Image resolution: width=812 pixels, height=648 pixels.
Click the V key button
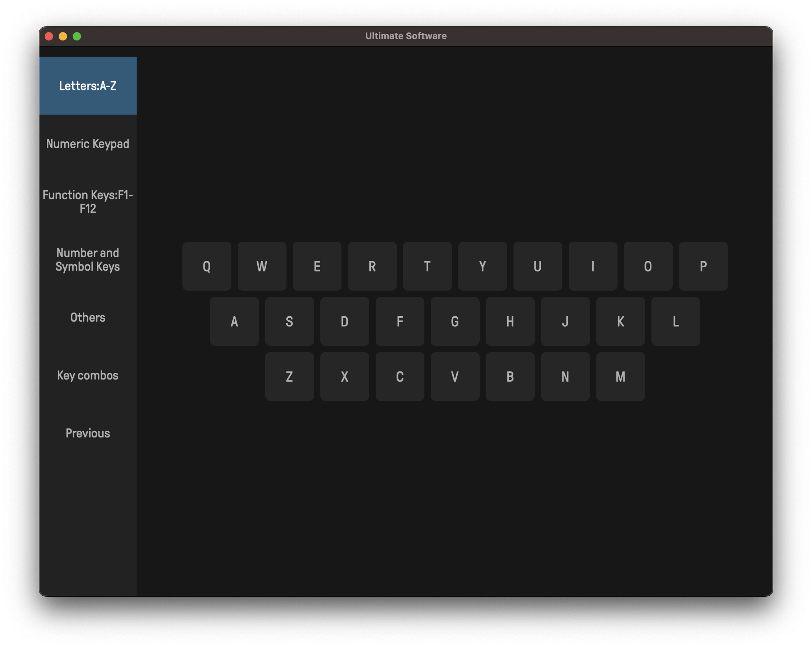click(455, 376)
